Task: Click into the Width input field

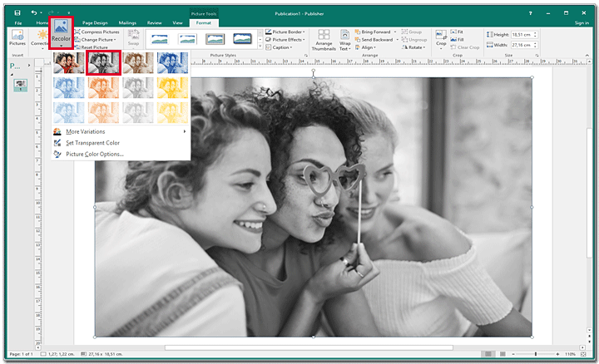Action: tap(522, 45)
